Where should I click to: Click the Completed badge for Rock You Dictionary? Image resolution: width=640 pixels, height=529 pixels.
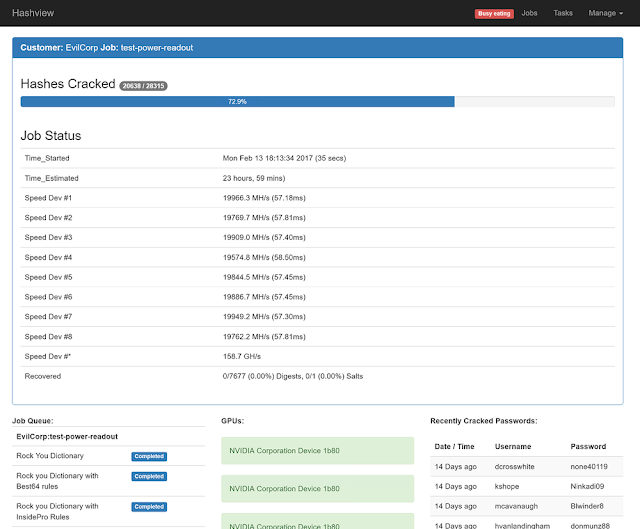(149, 456)
